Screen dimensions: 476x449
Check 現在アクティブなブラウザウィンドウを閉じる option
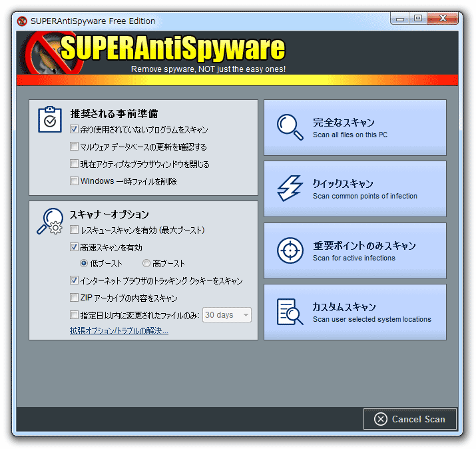pyautogui.click(x=74, y=164)
